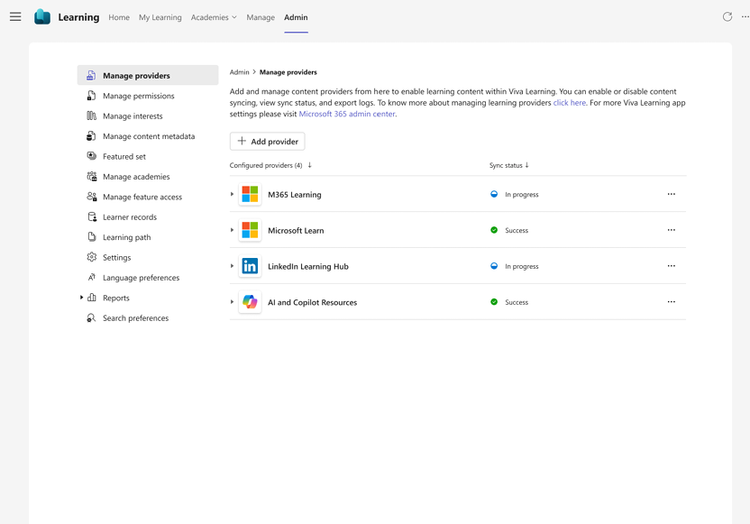Select Manage permissions in the sidebar
The image size is (750, 524).
pyautogui.click(x=138, y=96)
